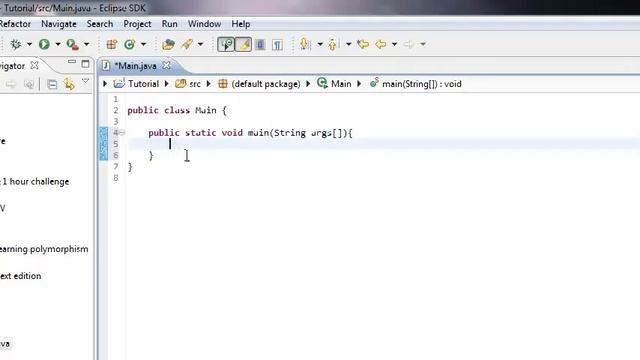Select the 'ext edition' Navigator item
640x360 pixels.
pos(20,276)
